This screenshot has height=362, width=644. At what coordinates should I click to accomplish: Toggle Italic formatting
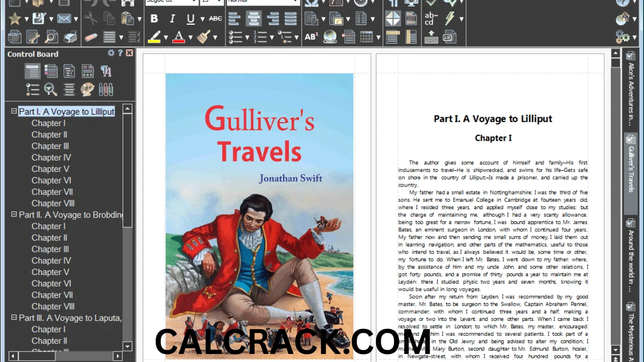click(173, 19)
